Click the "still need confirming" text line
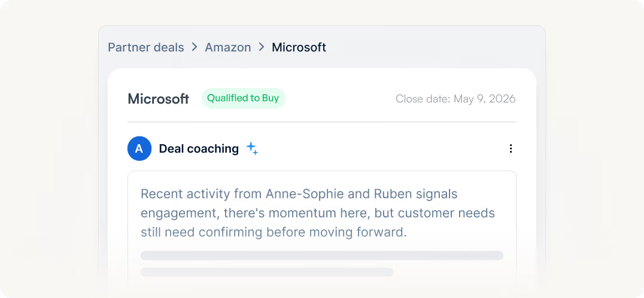The width and height of the screenshot is (644, 298). (274, 232)
